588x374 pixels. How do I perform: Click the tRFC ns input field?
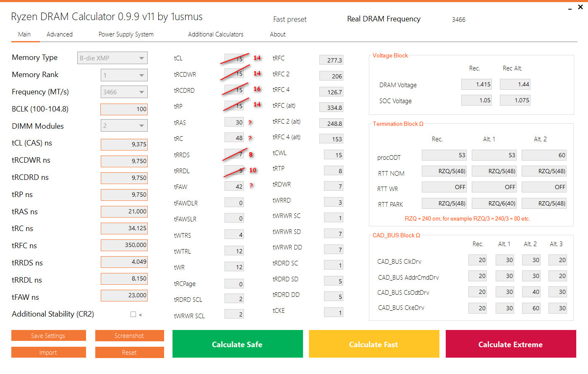[x=124, y=245]
